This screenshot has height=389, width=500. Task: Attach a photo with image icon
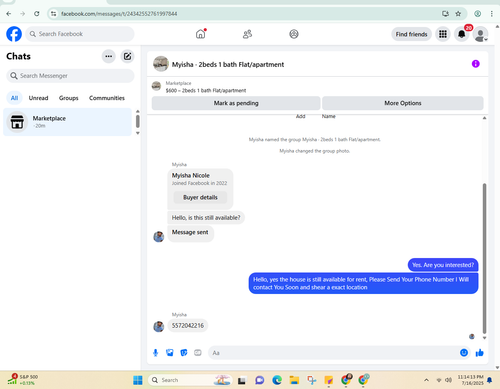click(x=170, y=353)
